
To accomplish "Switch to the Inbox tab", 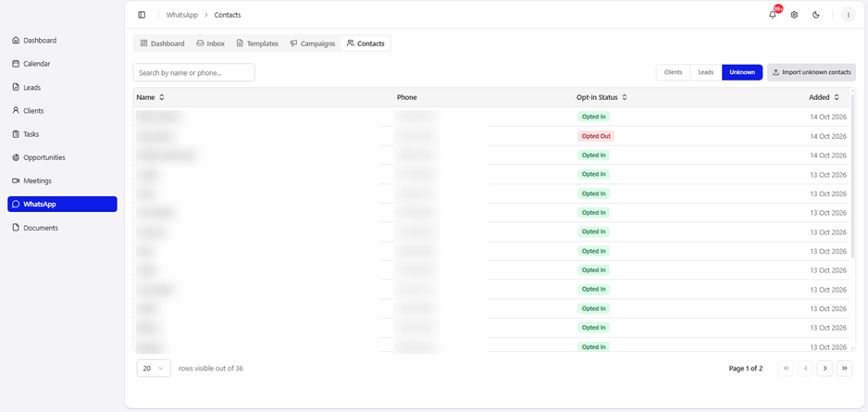I will coord(210,44).
